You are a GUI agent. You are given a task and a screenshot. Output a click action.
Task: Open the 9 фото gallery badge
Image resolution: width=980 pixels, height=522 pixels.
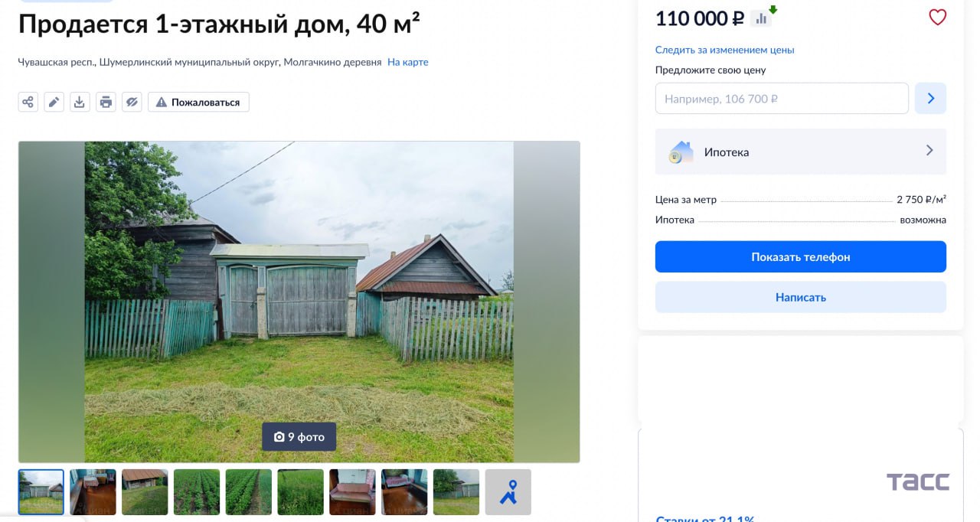tap(299, 437)
